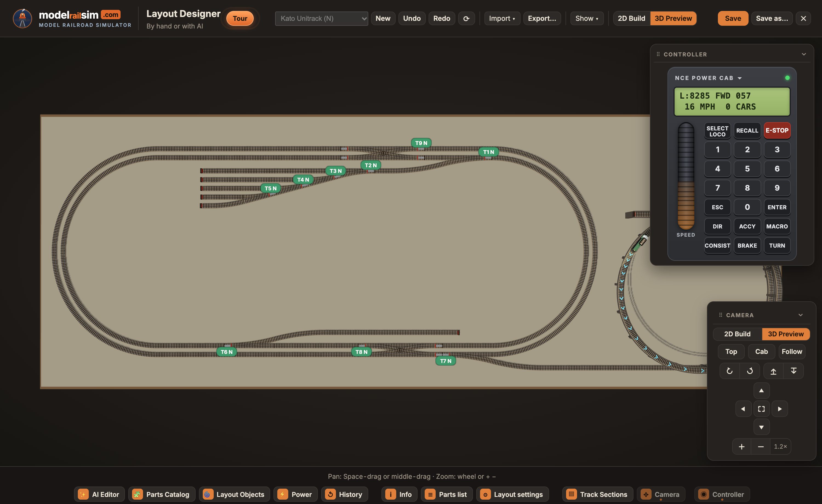This screenshot has height=504, width=822.
Task: Toggle the Track Sections panel
Action: pyautogui.click(x=598, y=494)
